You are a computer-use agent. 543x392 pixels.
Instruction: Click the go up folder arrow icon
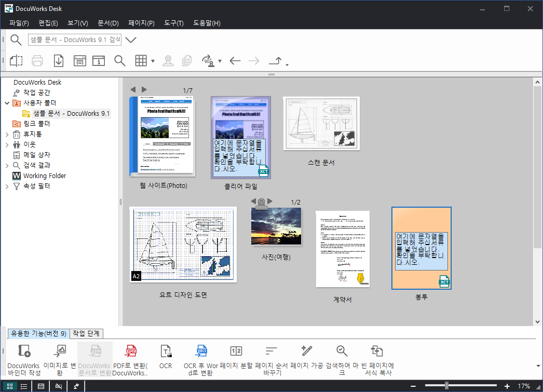276,61
